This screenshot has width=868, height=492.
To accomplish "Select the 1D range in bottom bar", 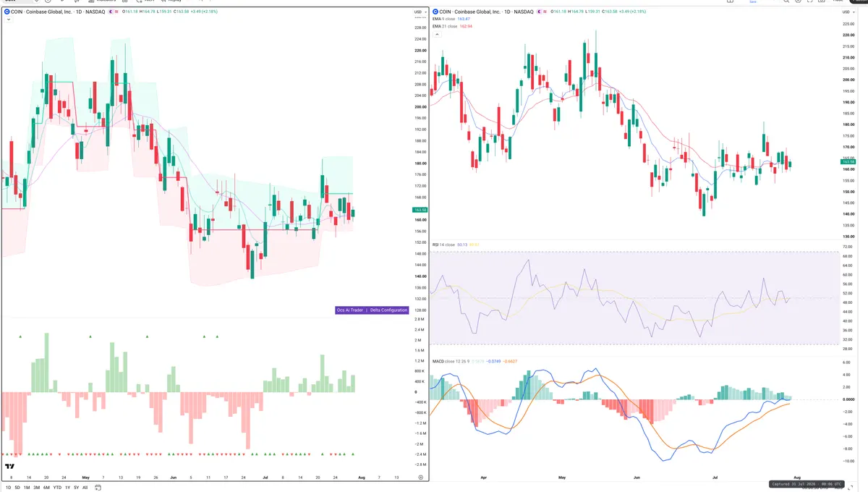I will tap(7, 488).
